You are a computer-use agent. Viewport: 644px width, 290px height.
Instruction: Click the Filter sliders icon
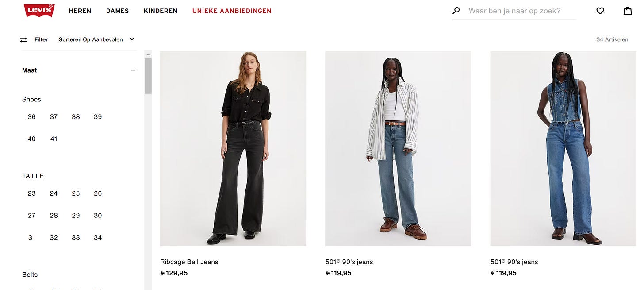pyautogui.click(x=23, y=39)
